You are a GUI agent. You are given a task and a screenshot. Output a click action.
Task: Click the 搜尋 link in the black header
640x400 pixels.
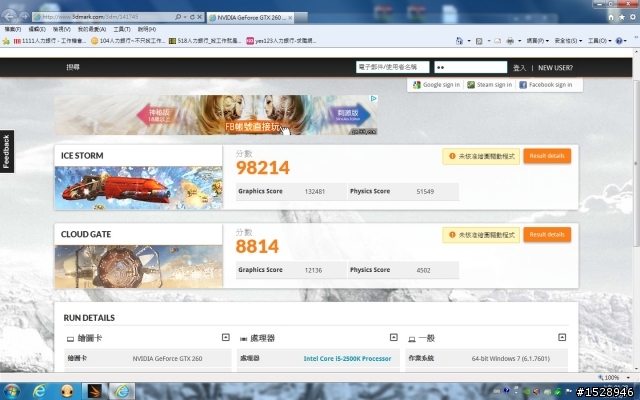click(x=73, y=67)
